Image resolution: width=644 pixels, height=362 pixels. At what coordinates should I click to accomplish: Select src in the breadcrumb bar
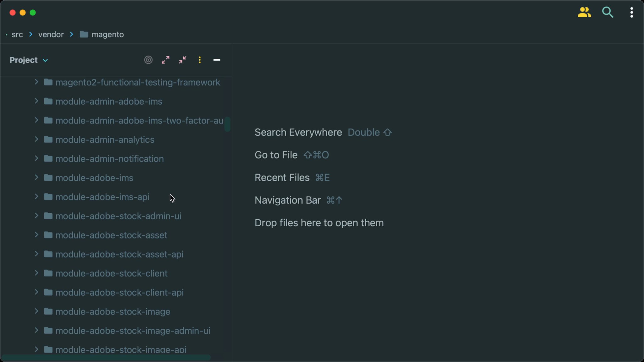click(17, 34)
